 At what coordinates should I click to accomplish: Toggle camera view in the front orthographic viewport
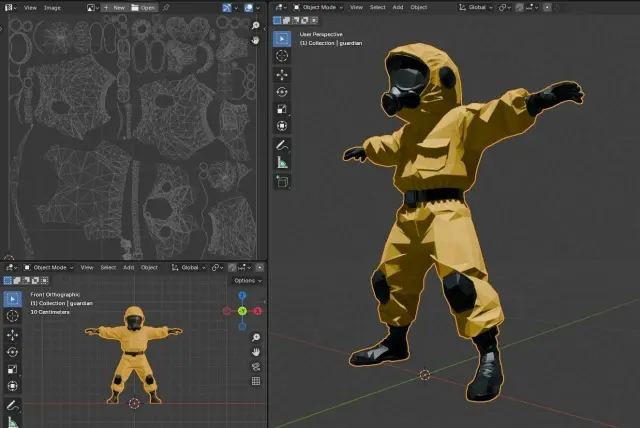[x=256, y=366]
